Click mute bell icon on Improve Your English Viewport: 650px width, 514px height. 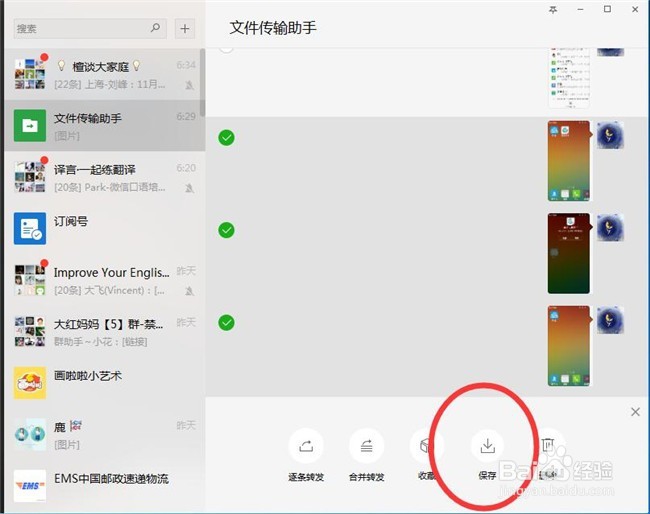coord(189,291)
